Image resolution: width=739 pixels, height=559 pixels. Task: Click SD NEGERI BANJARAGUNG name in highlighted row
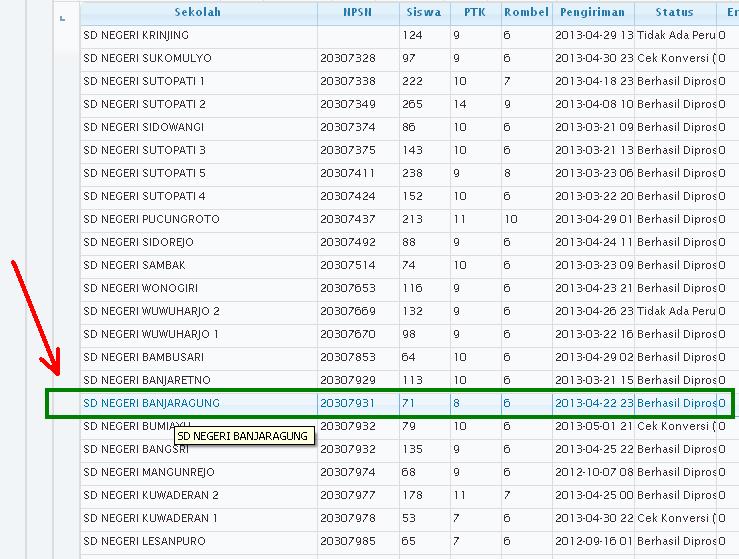152,404
